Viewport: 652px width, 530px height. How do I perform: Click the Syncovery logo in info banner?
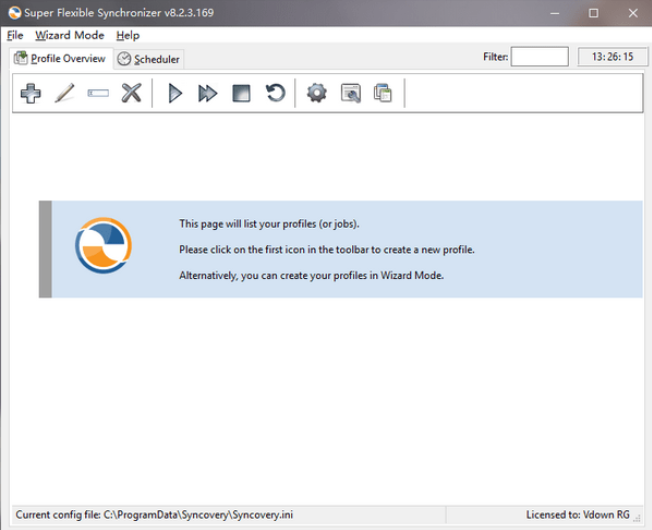(x=104, y=245)
